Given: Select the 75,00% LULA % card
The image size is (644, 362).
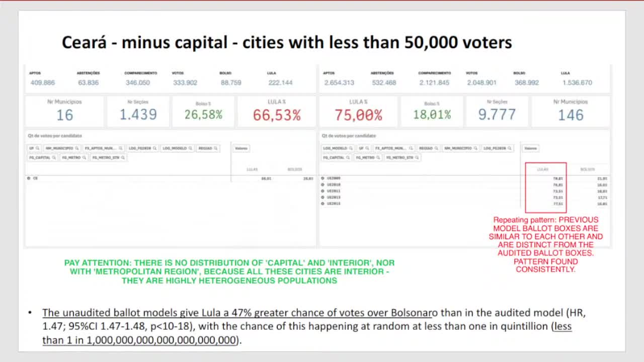Looking at the screenshot, I should [x=358, y=112].
